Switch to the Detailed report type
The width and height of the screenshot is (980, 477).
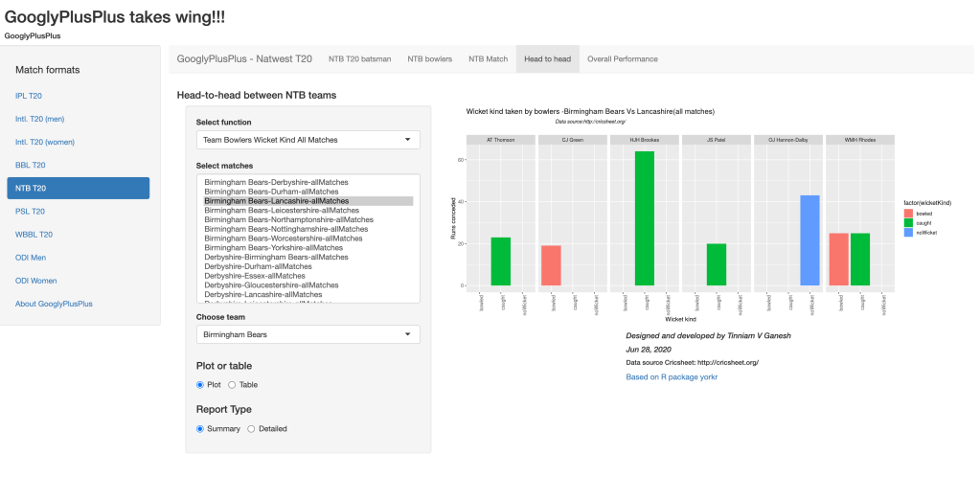pos(251,428)
